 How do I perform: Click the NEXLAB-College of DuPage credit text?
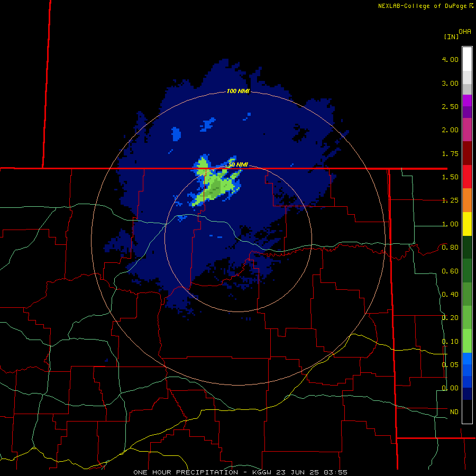click(425, 6)
